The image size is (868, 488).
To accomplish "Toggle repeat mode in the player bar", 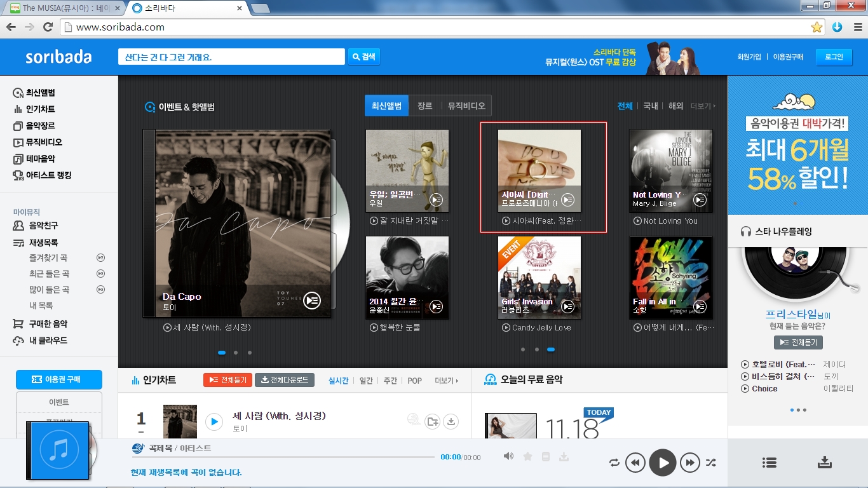I will coord(614,463).
